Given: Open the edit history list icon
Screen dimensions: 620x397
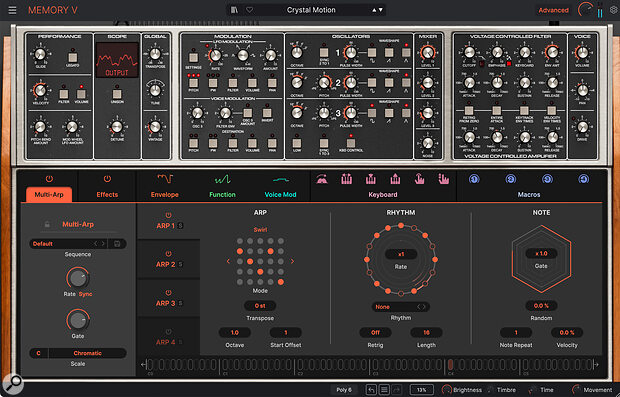Looking at the screenshot, I should (x=384, y=390).
